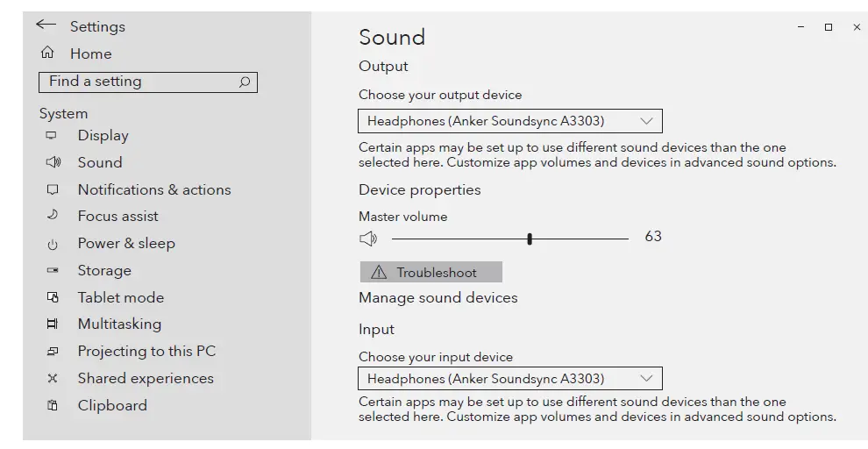Click the Troubleshoot button

[x=430, y=272]
